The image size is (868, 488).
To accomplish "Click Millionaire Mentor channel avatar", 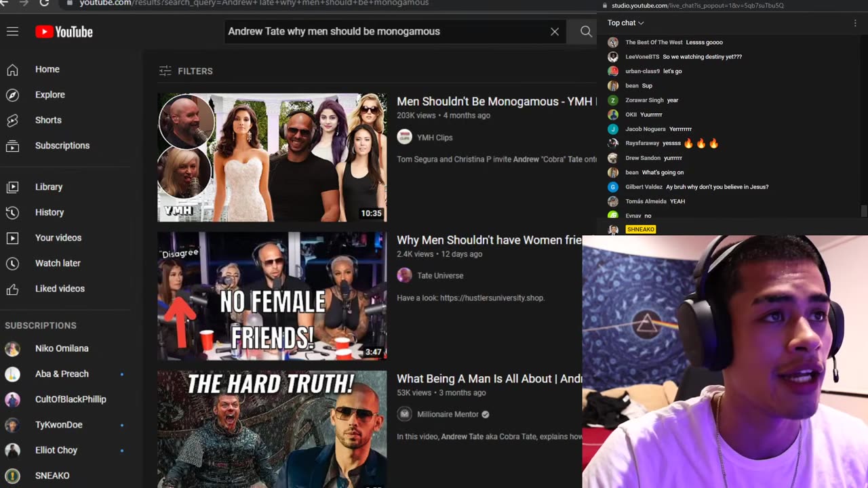I will [x=404, y=414].
